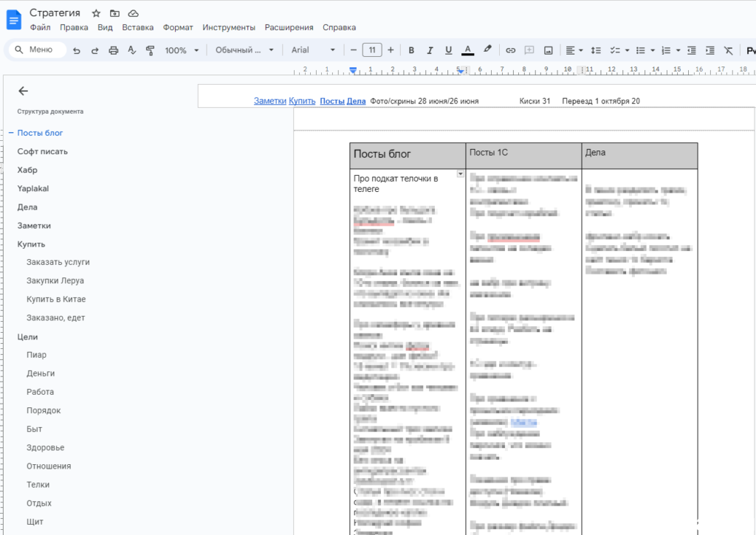
Task: Jump to Yaplakal outline heading
Action: 32,188
